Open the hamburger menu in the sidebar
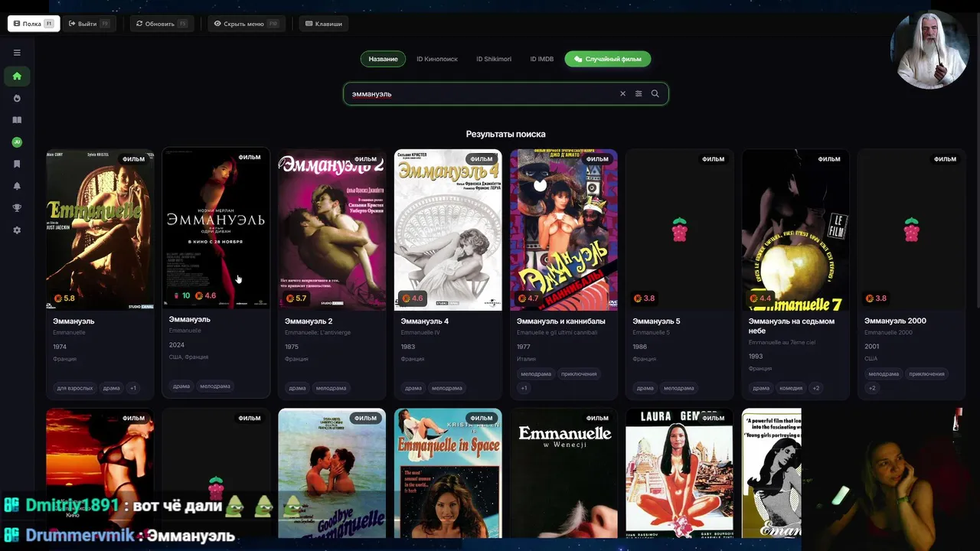The width and height of the screenshot is (980, 551). (17, 53)
